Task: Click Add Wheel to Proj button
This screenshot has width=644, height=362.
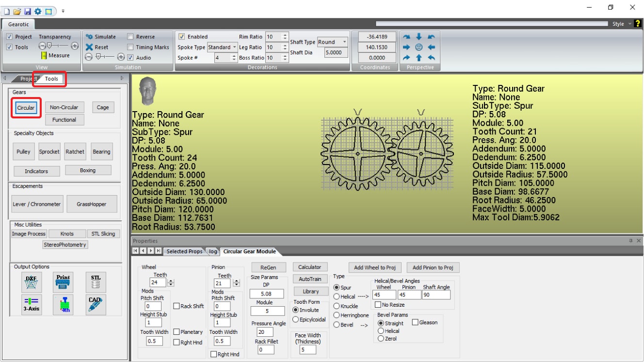Action: [x=375, y=267]
